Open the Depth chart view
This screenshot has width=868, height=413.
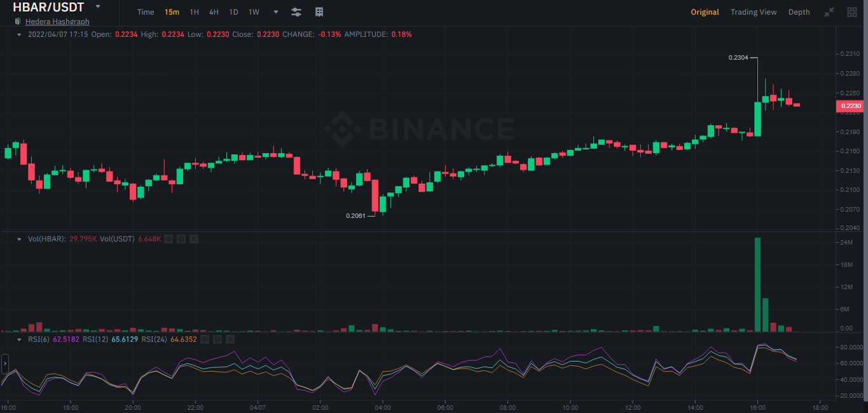pos(799,12)
